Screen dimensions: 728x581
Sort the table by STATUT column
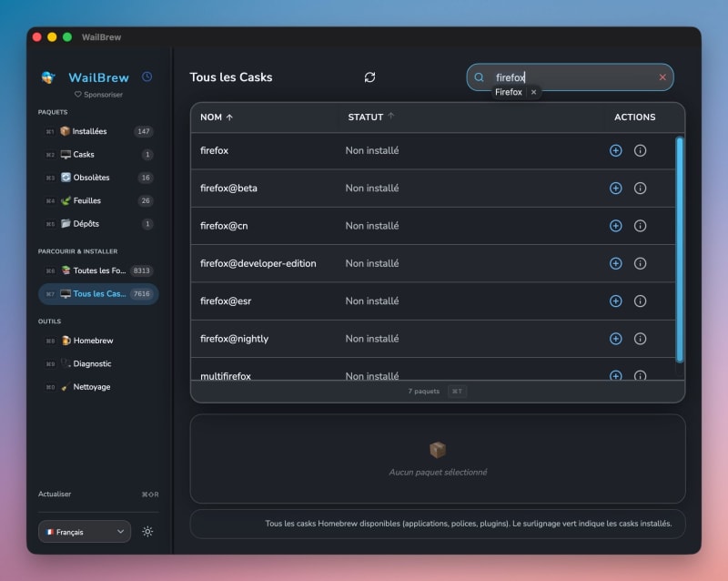click(371, 117)
